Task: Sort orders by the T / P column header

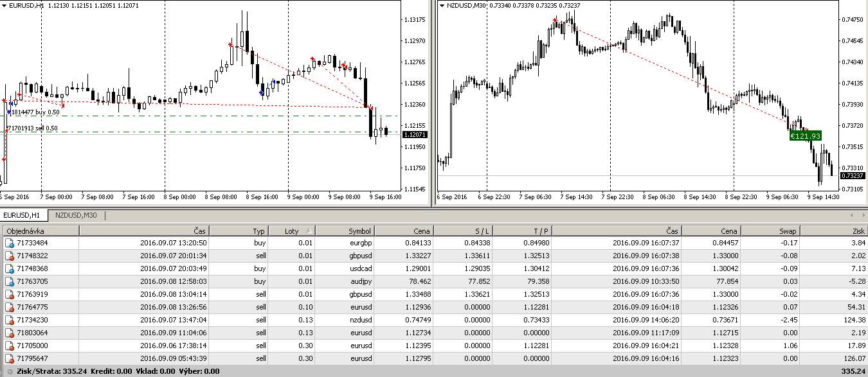Action: tap(522, 231)
